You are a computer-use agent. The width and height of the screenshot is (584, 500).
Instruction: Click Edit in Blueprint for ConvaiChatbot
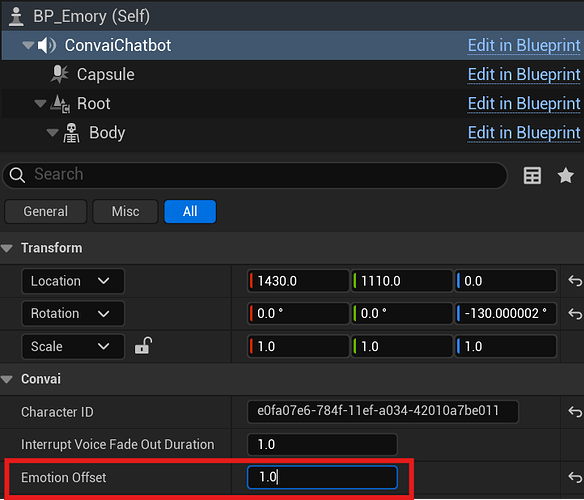coord(524,45)
